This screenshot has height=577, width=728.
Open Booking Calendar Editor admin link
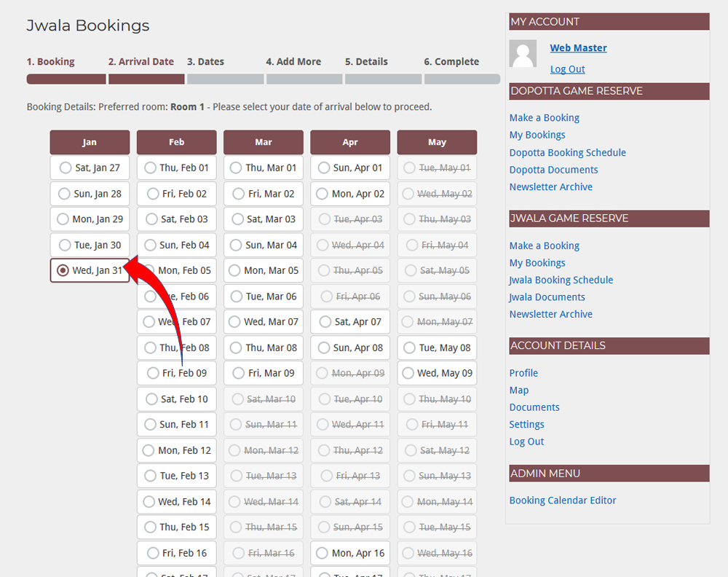click(x=562, y=501)
